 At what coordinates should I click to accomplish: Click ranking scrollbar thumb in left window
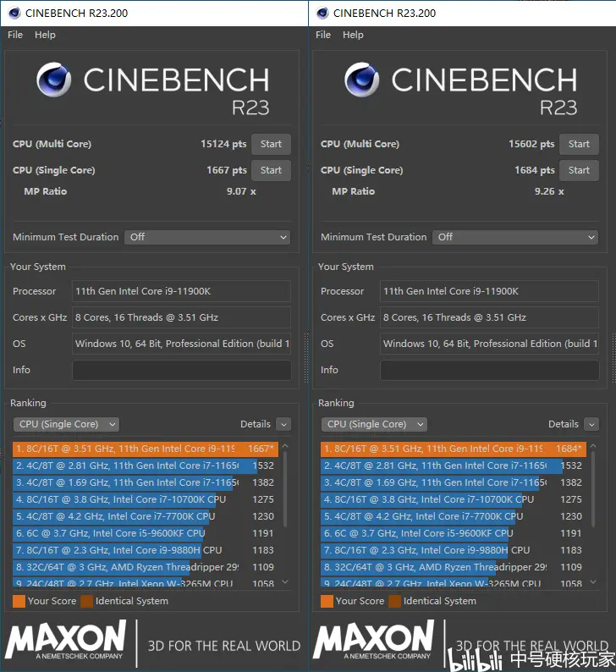pos(285,488)
